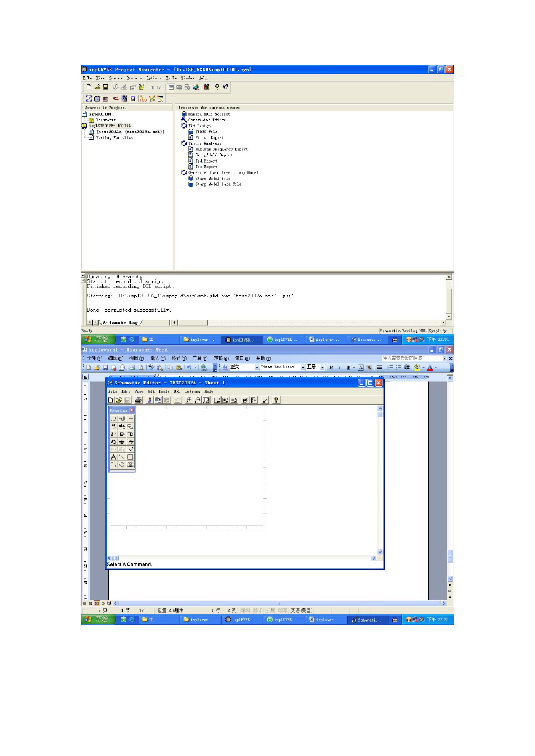
Task: Select the Text 'A' tool in Drawing toolbox
Action: (x=113, y=457)
